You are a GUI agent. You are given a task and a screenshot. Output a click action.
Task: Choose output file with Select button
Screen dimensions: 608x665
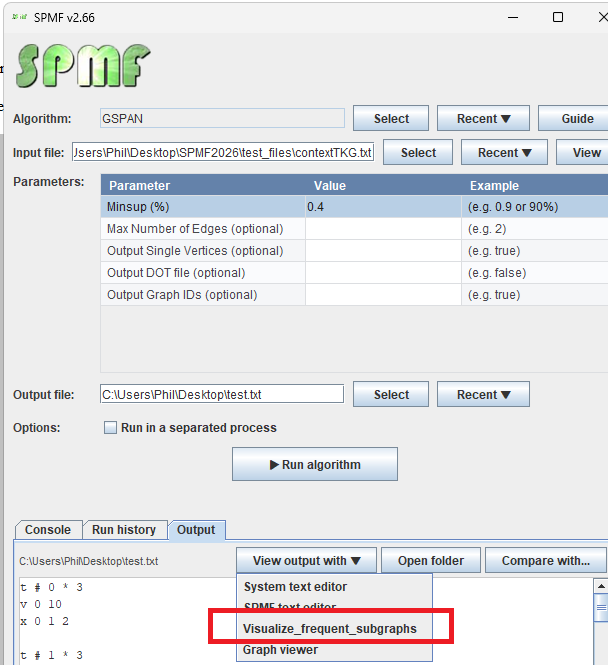[x=391, y=394]
